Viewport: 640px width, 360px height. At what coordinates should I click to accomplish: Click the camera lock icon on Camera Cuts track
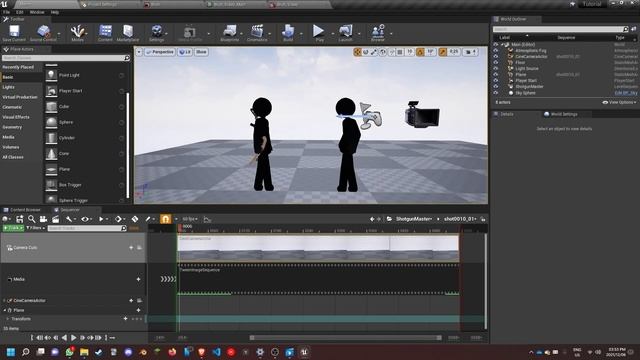pos(139,247)
